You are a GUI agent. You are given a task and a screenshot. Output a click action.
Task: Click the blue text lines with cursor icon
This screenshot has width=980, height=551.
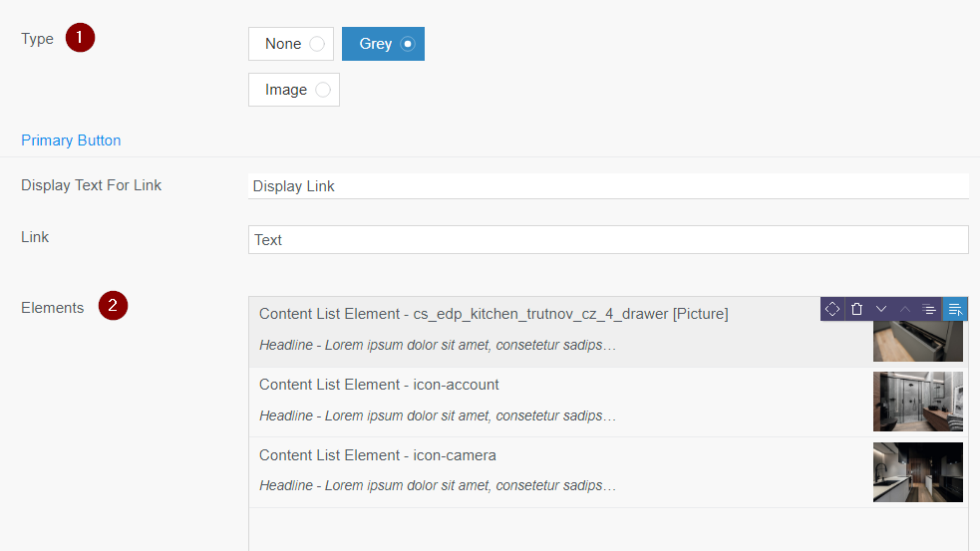click(955, 309)
